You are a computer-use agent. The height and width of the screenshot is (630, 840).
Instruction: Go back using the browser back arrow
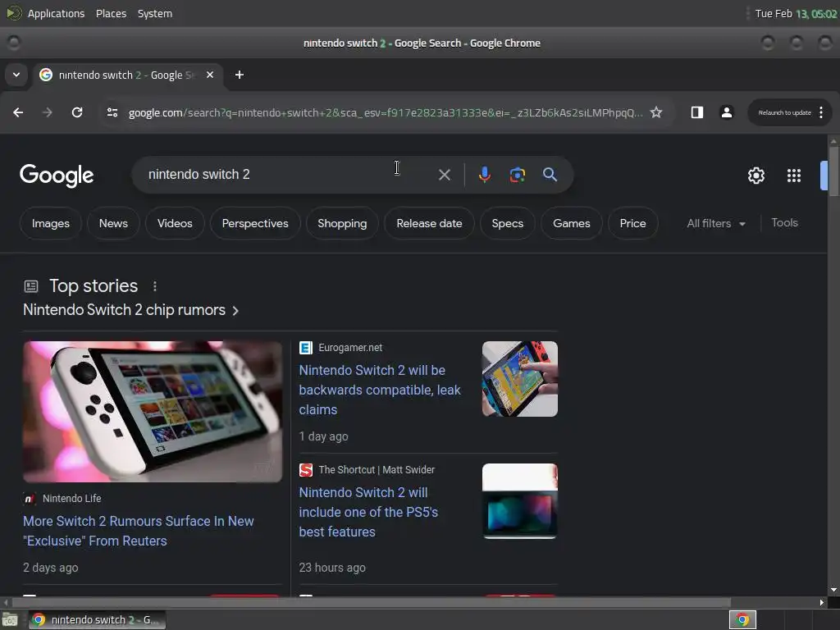tap(18, 112)
